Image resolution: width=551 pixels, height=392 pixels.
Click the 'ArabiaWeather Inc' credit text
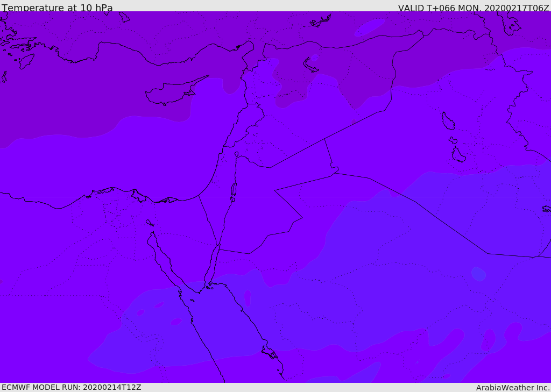(512, 388)
